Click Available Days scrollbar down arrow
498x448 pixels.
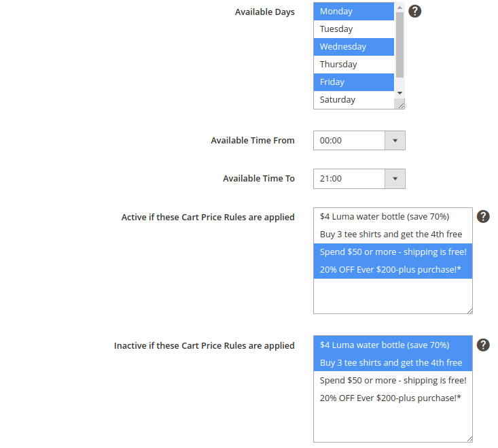point(400,93)
